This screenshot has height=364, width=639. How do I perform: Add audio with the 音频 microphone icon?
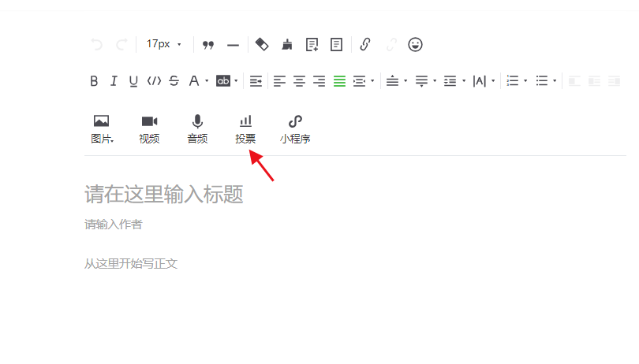click(197, 128)
